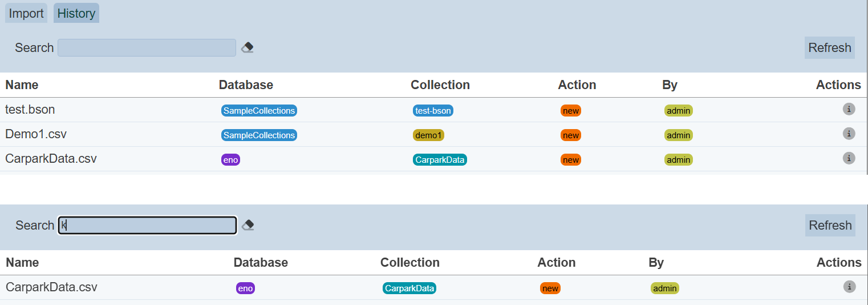The image size is (868, 305).
Task: Switch to the Import tab
Action: (26, 13)
